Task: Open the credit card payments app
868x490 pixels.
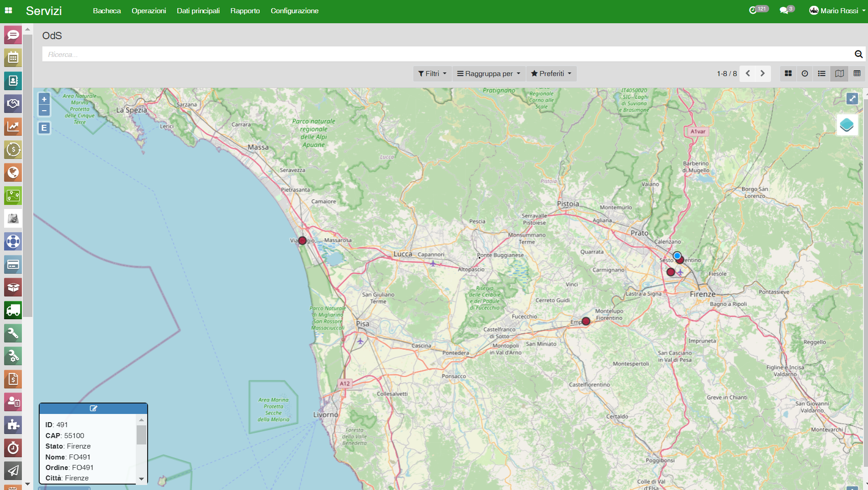Action: (x=13, y=265)
